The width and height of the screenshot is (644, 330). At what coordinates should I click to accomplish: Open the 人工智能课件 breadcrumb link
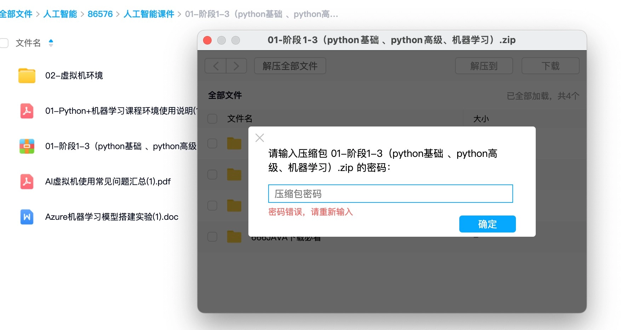point(148,14)
